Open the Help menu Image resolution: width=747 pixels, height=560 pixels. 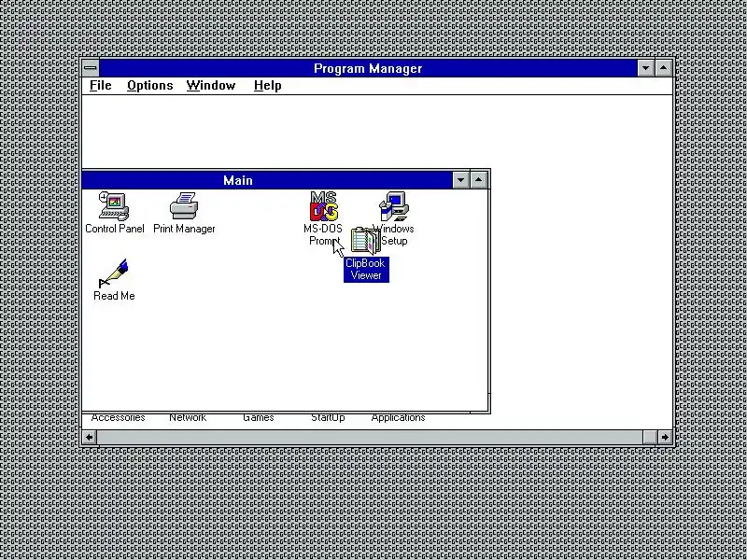coord(267,86)
